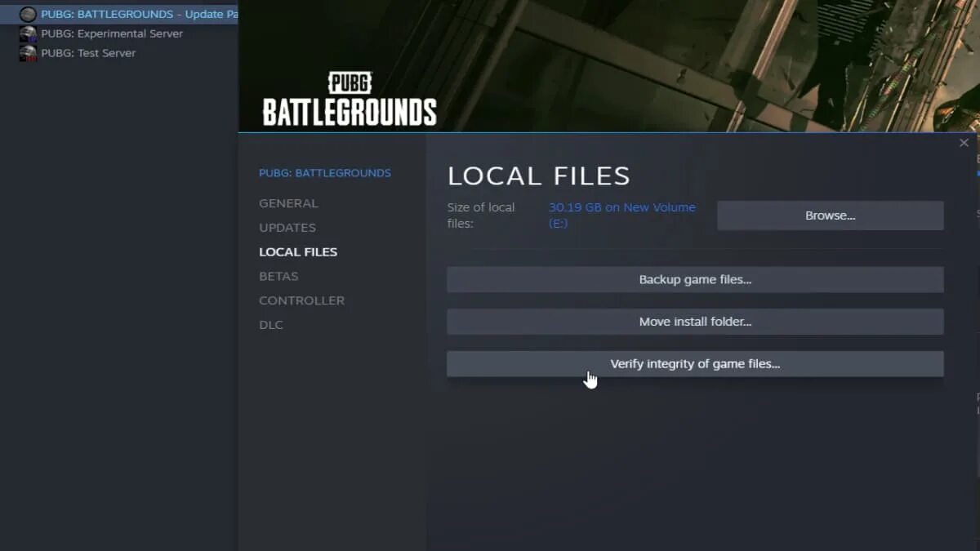Select PUBG: Test Server in library list
This screenshot has height=551, width=980.
pyautogui.click(x=119, y=53)
